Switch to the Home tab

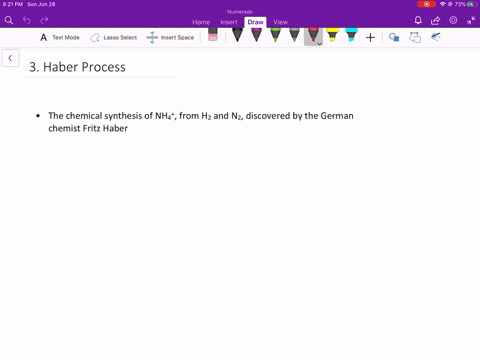point(201,22)
